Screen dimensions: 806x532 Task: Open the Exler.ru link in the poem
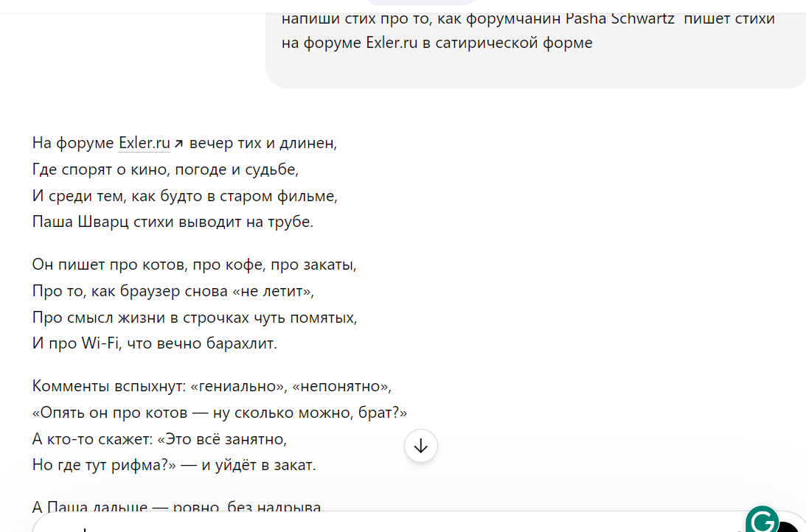[145, 143]
